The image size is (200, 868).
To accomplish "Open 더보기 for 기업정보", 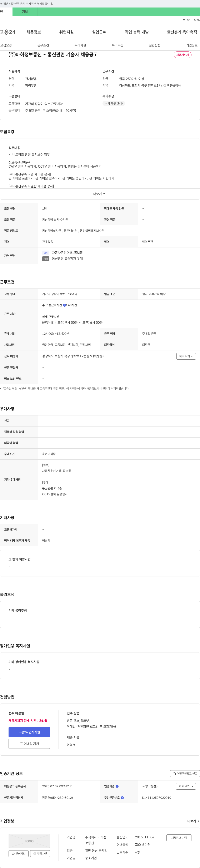I will click(193, 821).
